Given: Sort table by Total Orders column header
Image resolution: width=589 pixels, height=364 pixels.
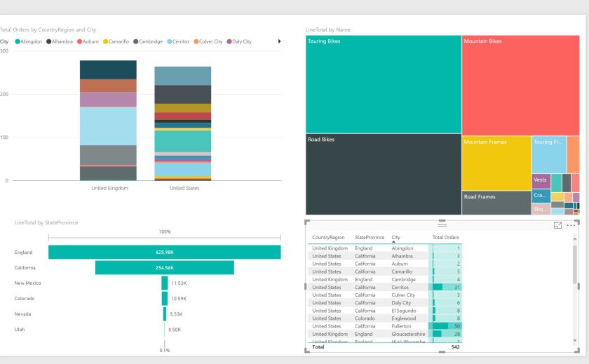Looking at the screenshot, I should (x=445, y=237).
